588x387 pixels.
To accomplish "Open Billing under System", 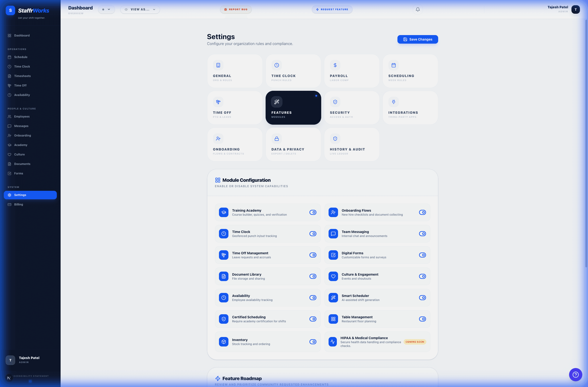I will pos(18,204).
